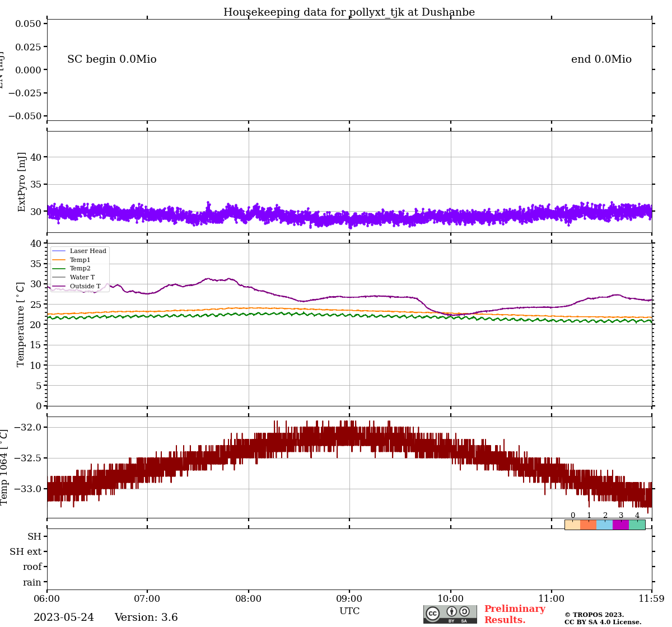The image size is (672, 627).
Task: Click the 11:59 end time label
Action: point(652,598)
